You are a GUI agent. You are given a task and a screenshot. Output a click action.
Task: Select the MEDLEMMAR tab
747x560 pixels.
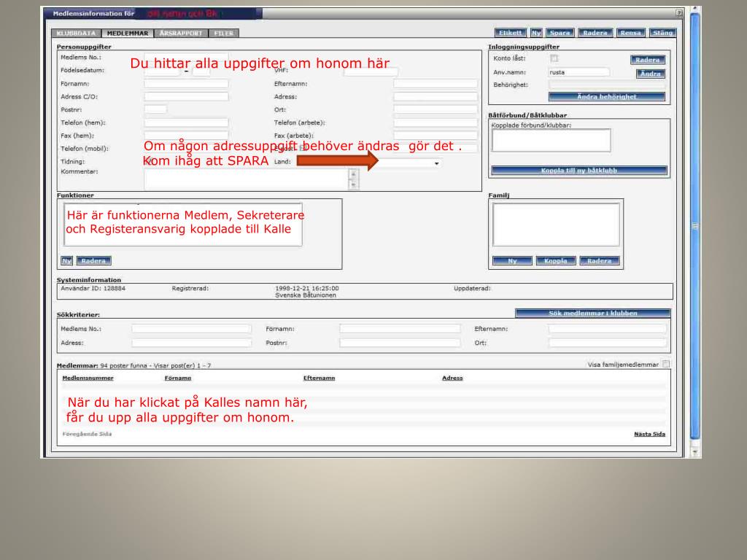point(127,34)
